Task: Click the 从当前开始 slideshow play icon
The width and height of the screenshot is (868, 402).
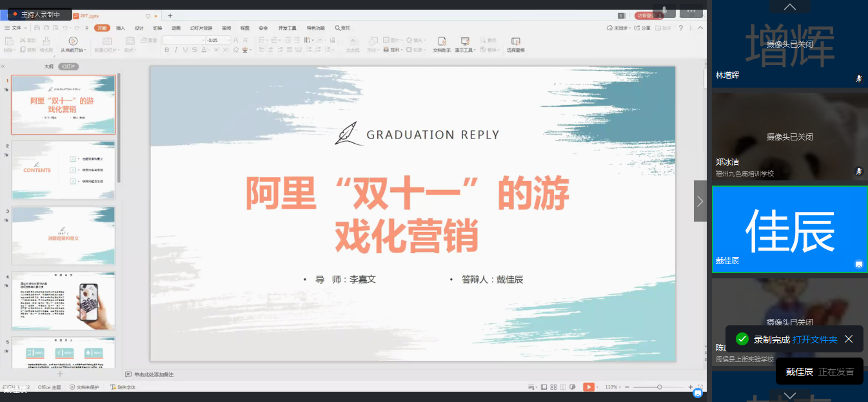Action: pyautogui.click(x=73, y=41)
